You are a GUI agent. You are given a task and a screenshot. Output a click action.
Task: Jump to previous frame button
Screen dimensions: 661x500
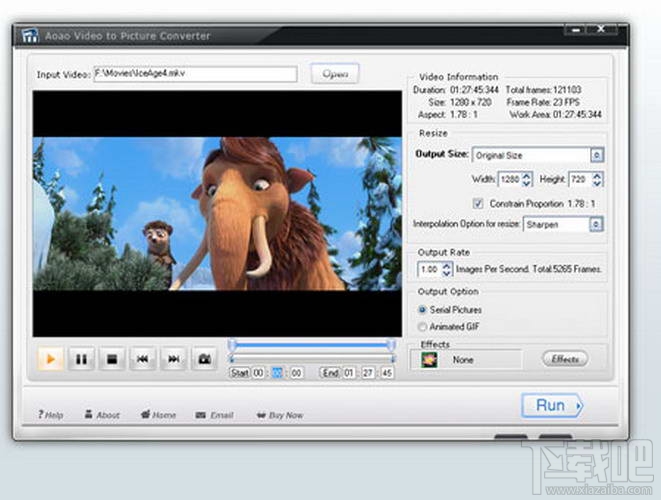[x=142, y=359]
